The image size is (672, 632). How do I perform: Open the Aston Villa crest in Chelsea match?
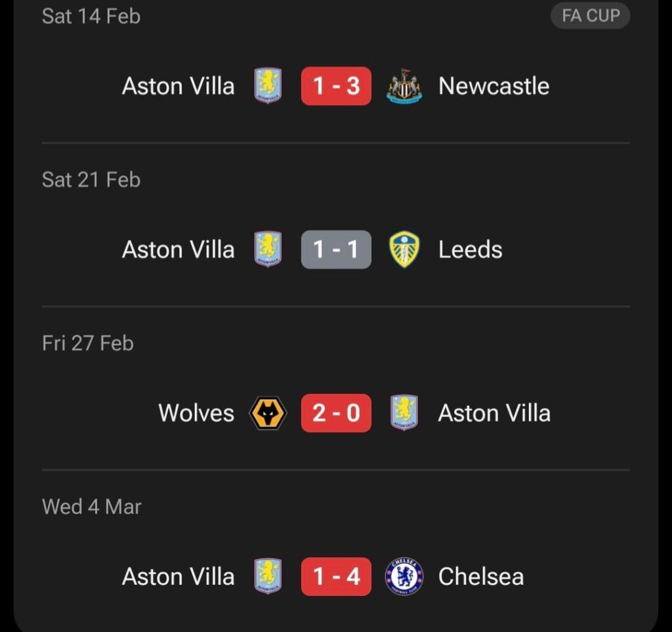[267, 576]
